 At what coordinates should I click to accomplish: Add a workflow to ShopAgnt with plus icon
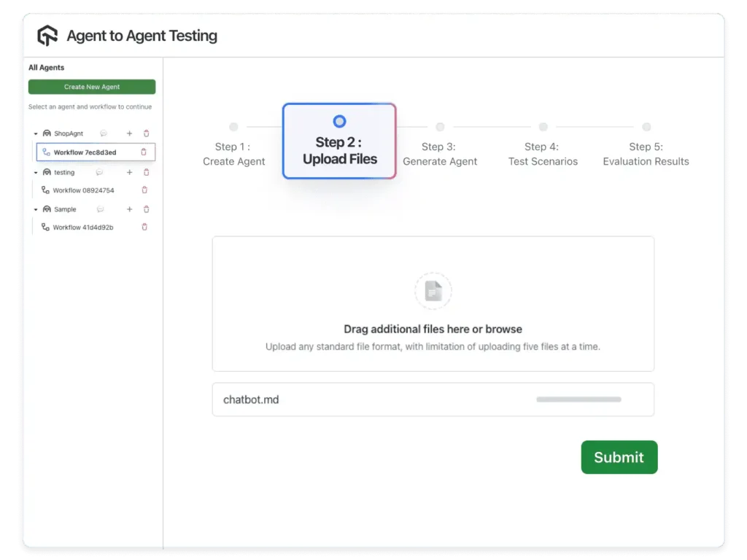[130, 133]
